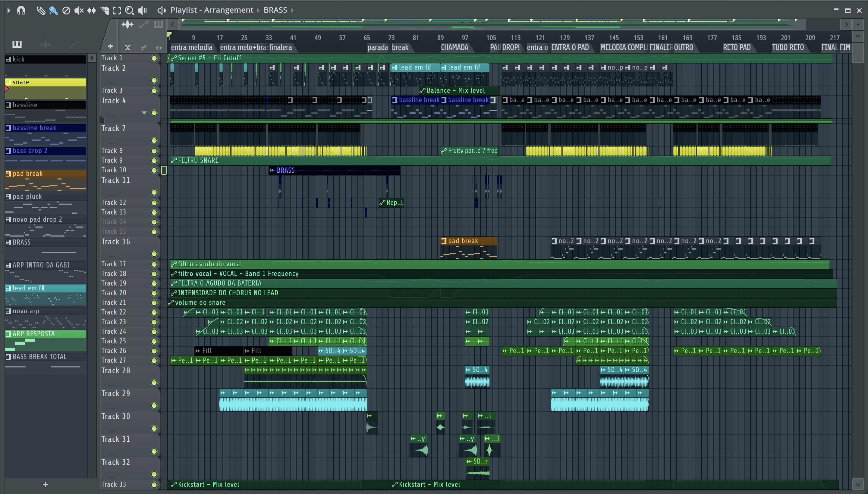Image resolution: width=868 pixels, height=494 pixels.
Task: Toggle Track 3 mute LED
Action: pos(154,91)
